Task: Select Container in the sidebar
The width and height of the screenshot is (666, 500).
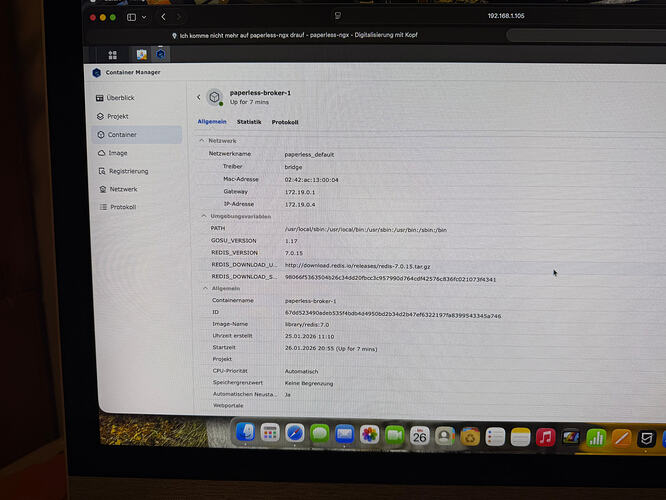Action: [x=122, y=134]
